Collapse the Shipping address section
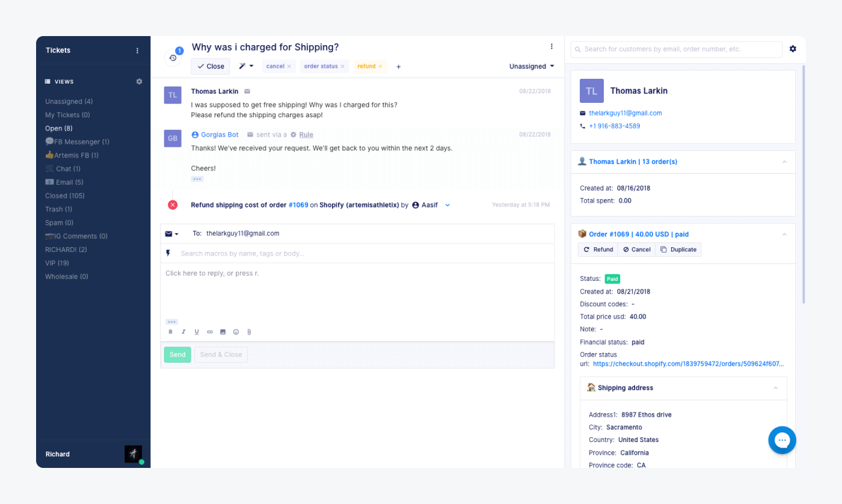 click(776, 388)
